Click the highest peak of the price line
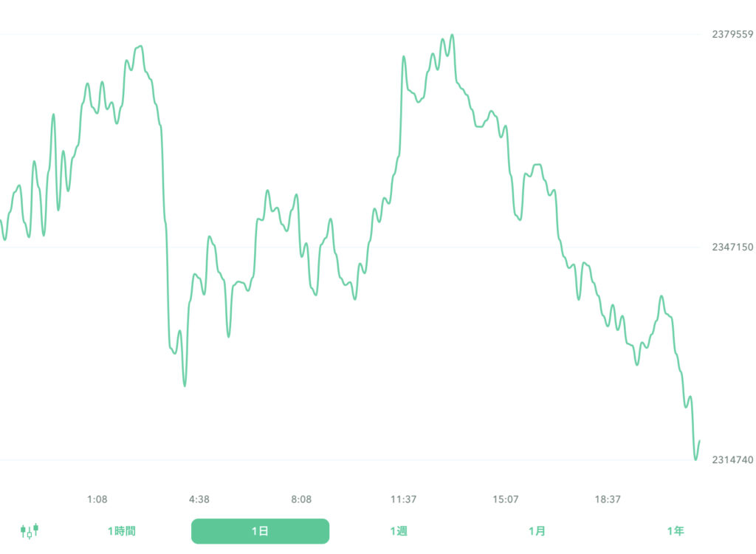The width and height of the screenshot is (756, 554). pos(452,35)
